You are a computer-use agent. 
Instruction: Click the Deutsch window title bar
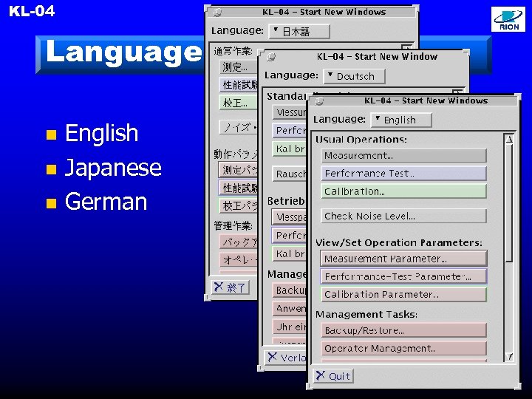364,57
